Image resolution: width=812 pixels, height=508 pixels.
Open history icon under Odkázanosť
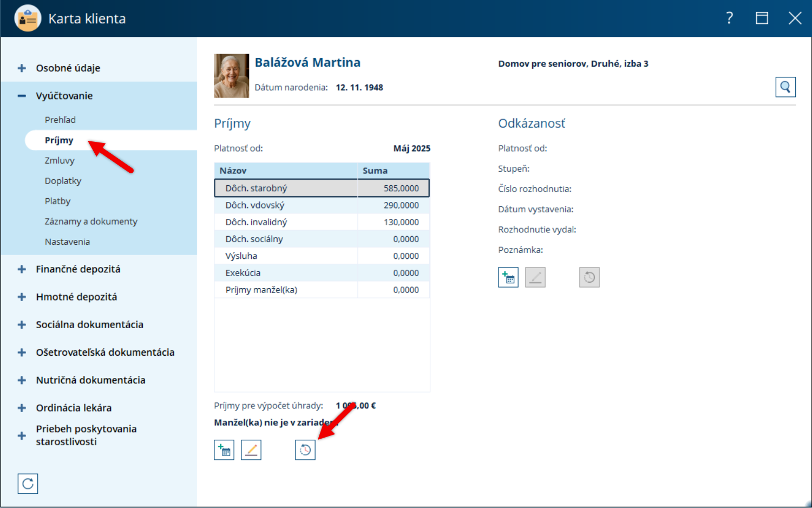(590, 277)
